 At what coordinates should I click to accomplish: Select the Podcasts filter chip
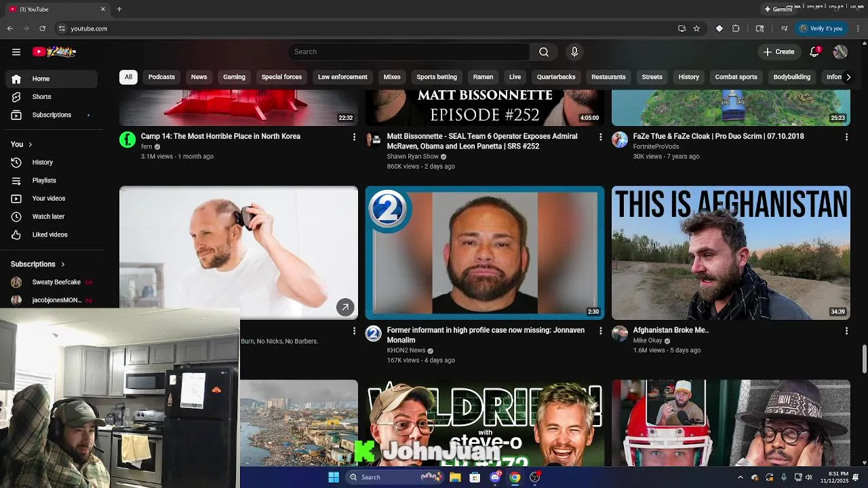tap(161, 77)
